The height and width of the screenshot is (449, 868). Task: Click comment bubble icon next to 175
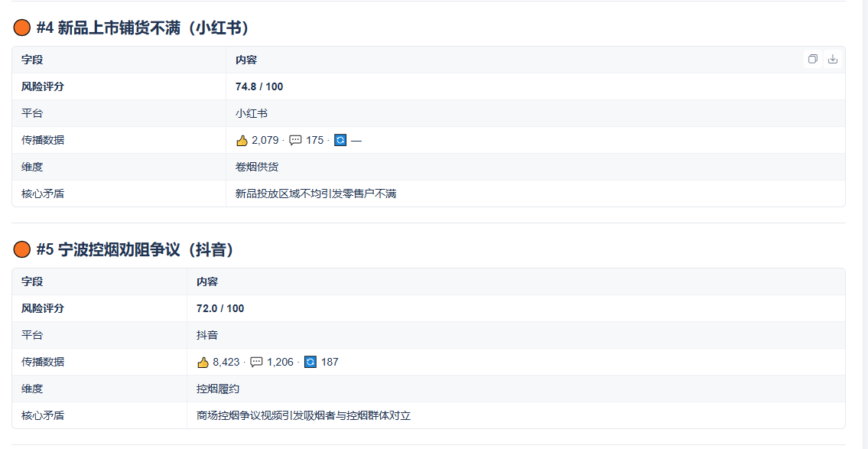(x=296, y=141)
